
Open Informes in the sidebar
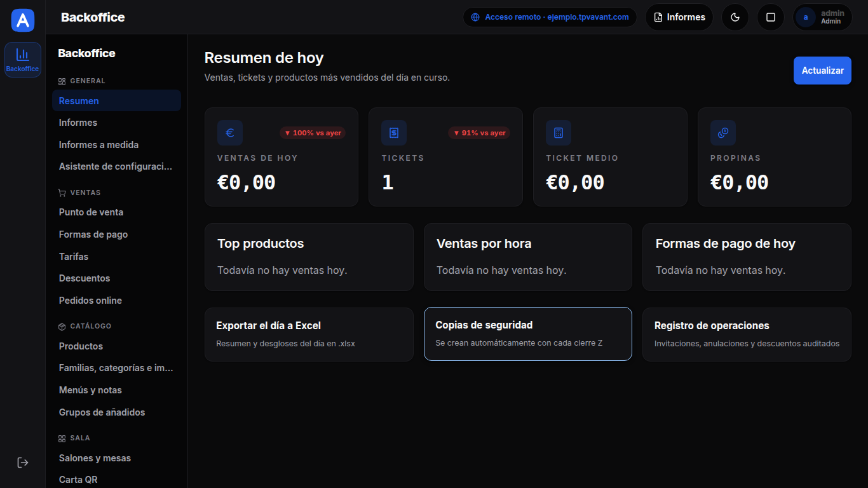117,123
